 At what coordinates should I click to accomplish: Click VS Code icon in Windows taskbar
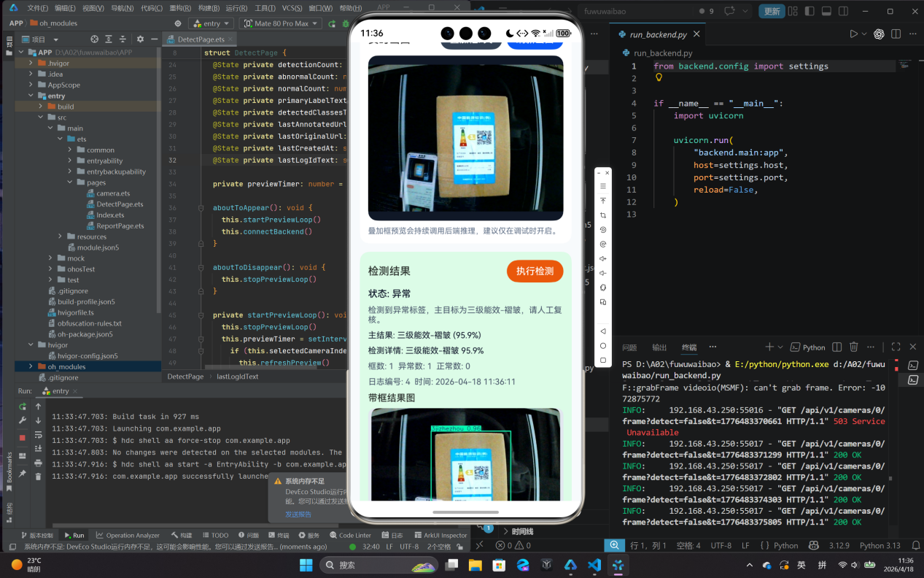click(594, 565)
